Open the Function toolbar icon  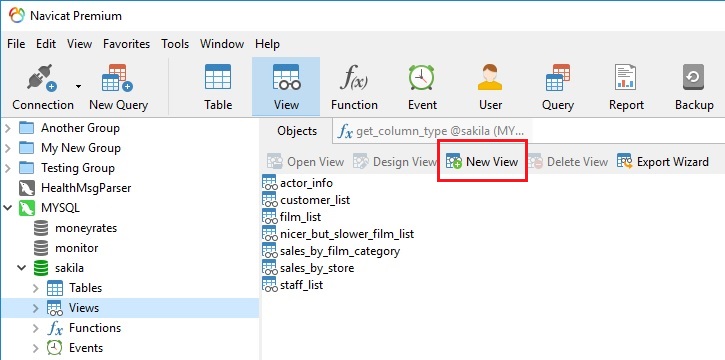point(354,77)
